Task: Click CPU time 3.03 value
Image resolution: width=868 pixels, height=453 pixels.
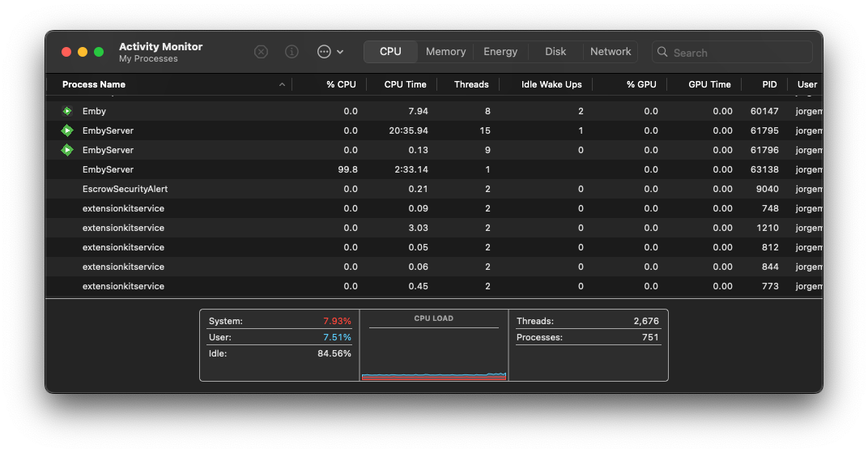Action: [x=418, y=228]
